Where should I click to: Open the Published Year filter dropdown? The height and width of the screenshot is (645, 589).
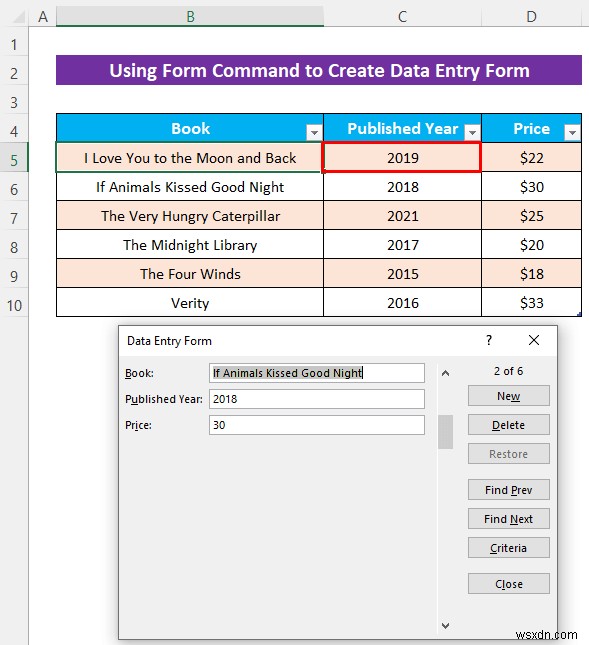472,132
